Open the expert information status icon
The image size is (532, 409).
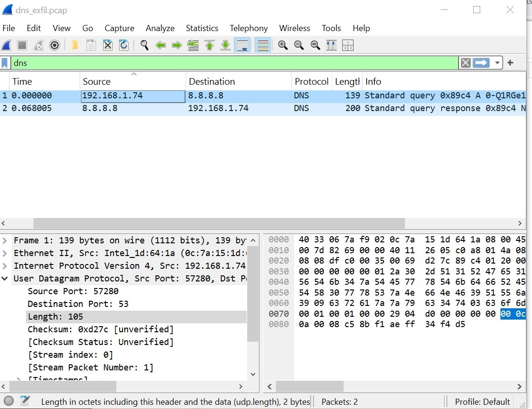9,401
